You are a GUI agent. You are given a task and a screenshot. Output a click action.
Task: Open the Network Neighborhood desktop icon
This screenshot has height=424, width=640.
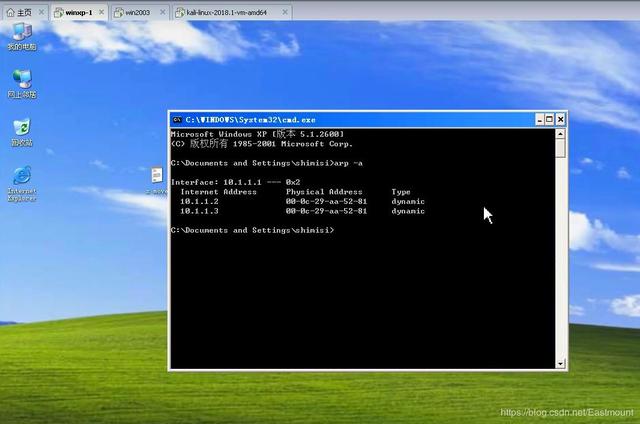(22, 84)
